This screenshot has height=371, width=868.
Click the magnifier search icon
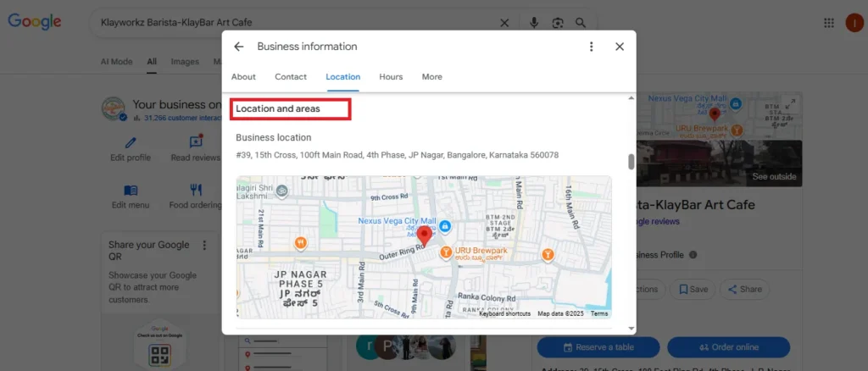coord(580,23)
